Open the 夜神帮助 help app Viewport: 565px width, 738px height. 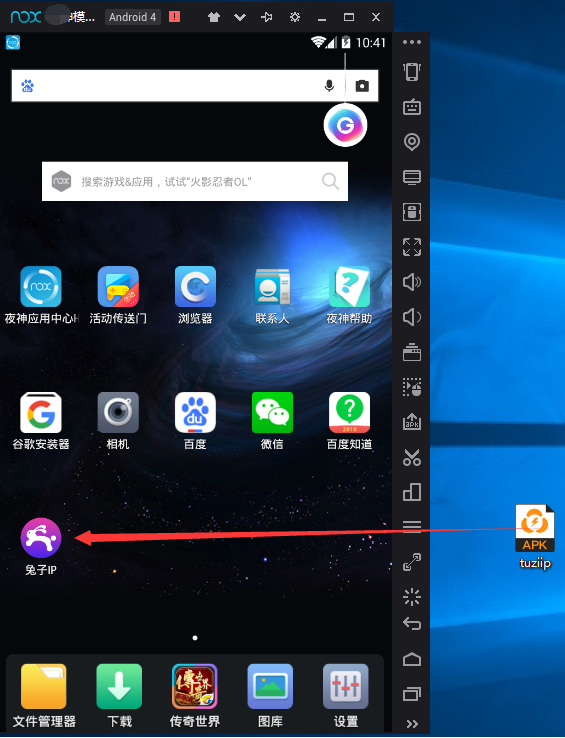tap(349, 287)
